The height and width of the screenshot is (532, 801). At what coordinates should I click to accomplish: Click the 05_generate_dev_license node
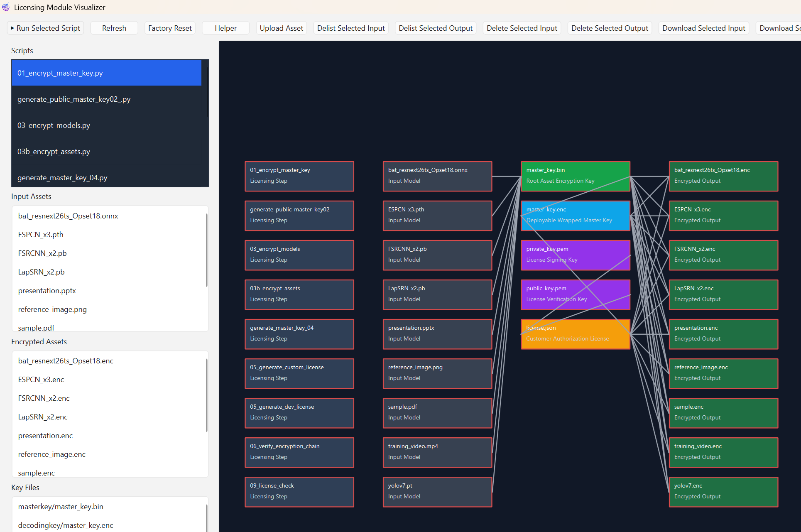tap(299, 413)
